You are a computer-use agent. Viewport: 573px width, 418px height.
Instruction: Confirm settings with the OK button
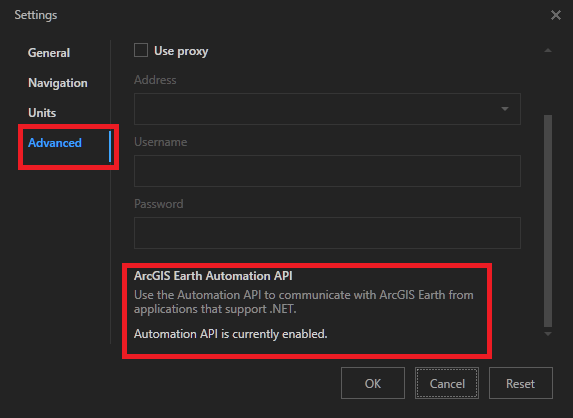click(373, 383)
